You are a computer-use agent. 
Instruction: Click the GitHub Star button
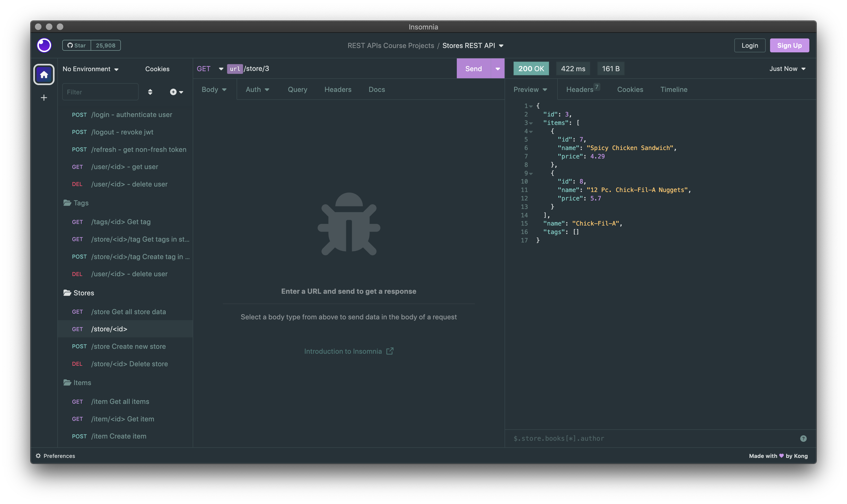(x=76, y=45)
